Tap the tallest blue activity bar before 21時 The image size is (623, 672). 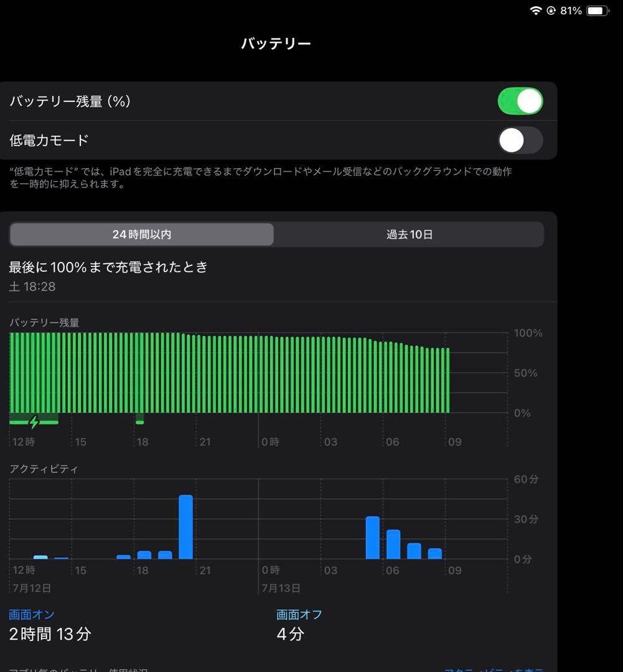pos(187,526)
